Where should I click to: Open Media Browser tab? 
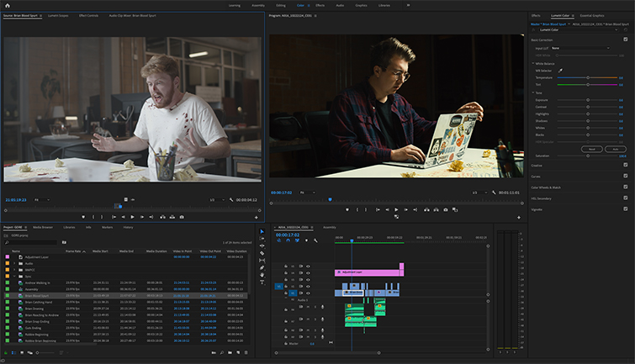click(x=43, y=227)
